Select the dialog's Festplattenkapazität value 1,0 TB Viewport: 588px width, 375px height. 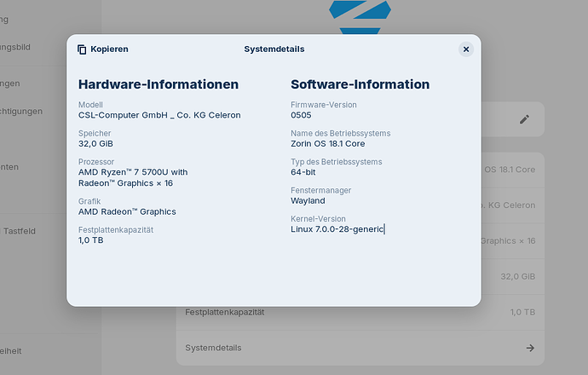pyautogui.click(x=90, y=240)
